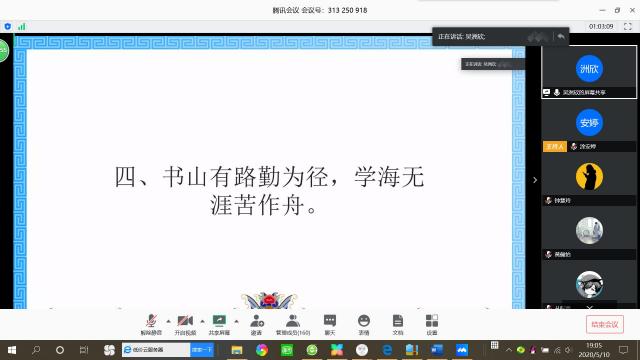Open the manage members panel
The width and height of the screenshot is (640, 360).
click(x=293, y=324)
